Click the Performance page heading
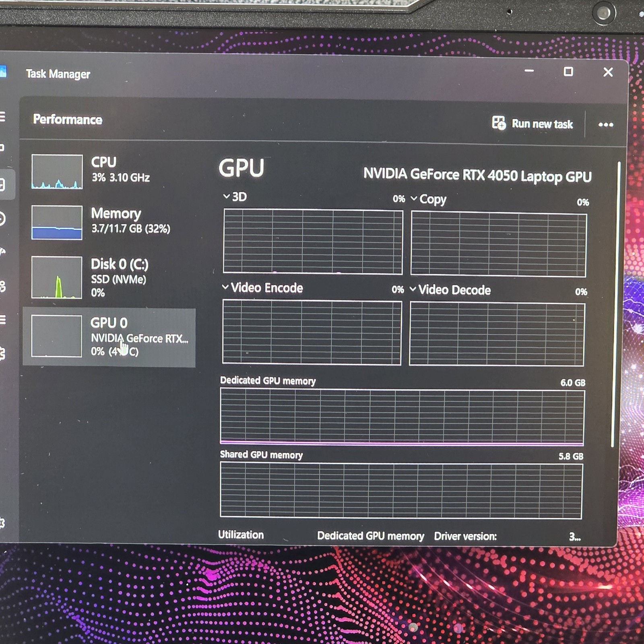 pos(68,119)
